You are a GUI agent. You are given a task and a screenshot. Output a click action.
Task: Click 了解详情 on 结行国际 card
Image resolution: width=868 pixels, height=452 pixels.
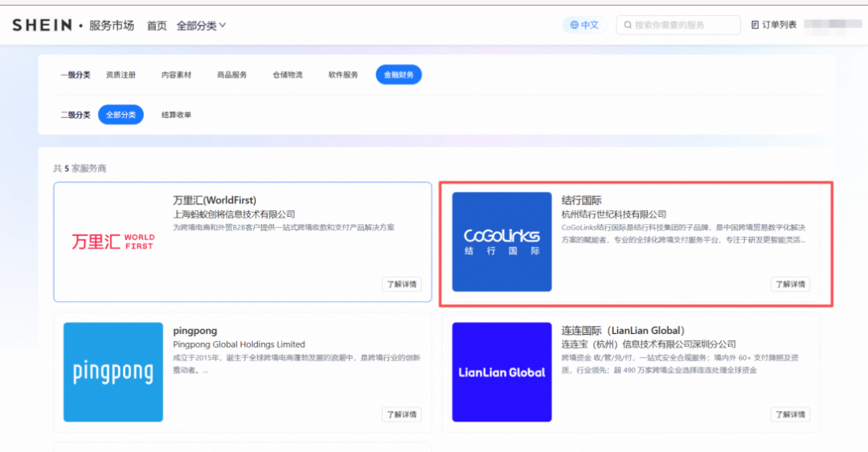point(790,284)
